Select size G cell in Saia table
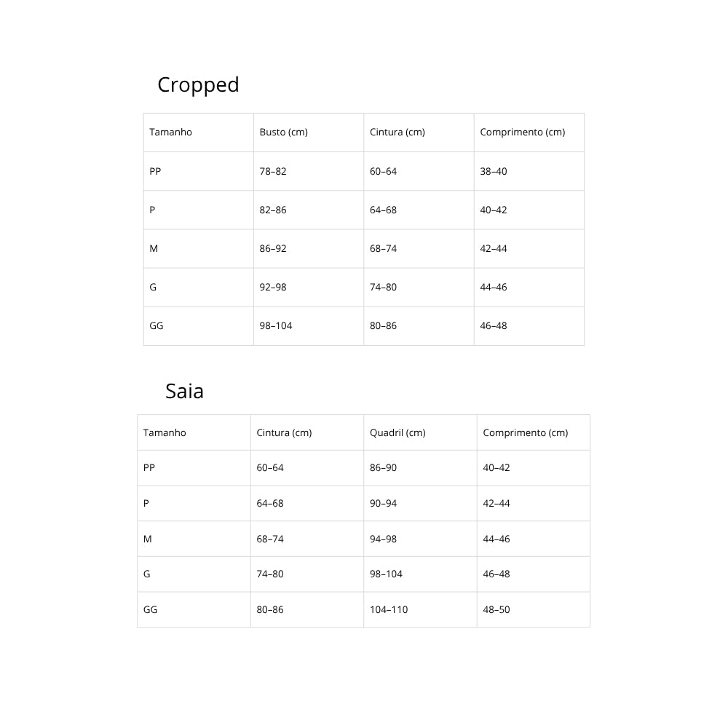 (147, 574)
